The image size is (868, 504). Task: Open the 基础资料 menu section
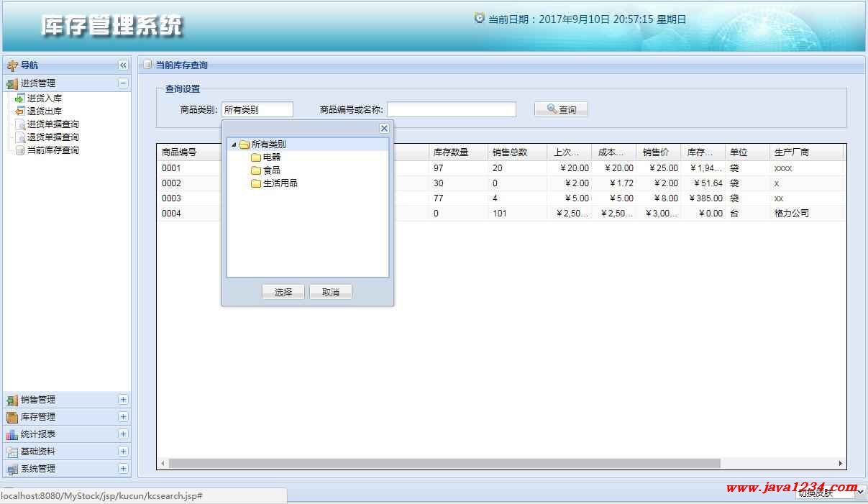pos(38,452)
